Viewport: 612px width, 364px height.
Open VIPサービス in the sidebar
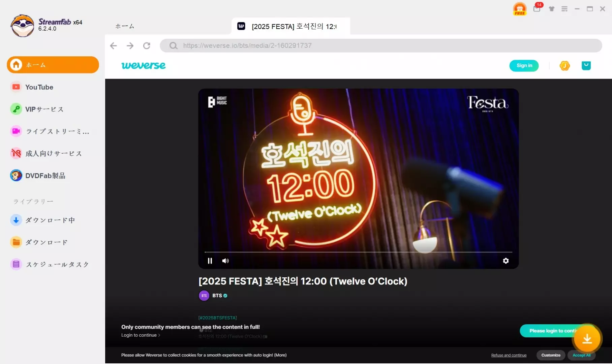coord(53,109)
